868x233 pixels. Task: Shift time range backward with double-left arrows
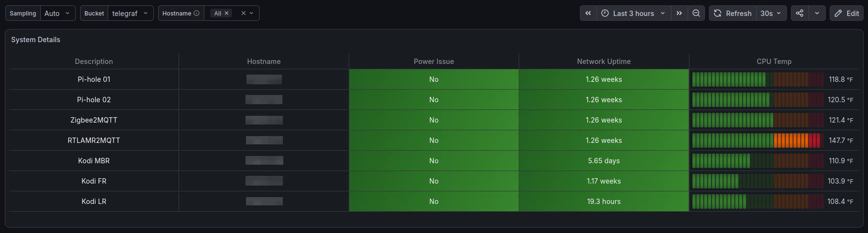[x=588, y=13]
